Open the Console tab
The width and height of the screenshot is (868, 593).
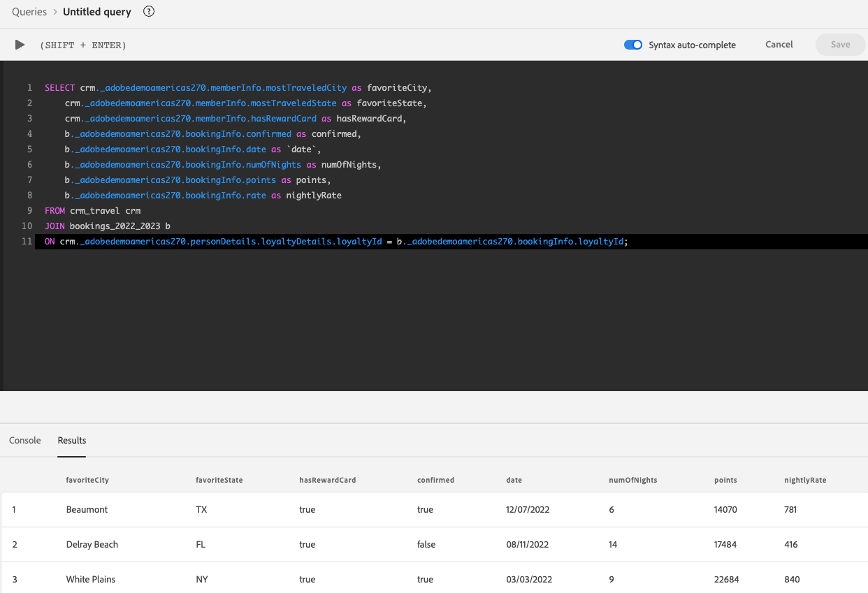click(x=25, y=440)
